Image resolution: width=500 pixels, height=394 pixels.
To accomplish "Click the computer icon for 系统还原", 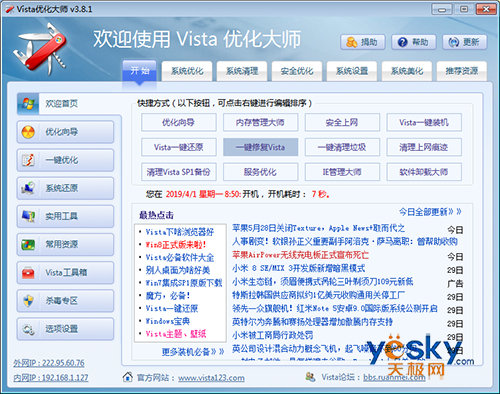I will 28,188.
